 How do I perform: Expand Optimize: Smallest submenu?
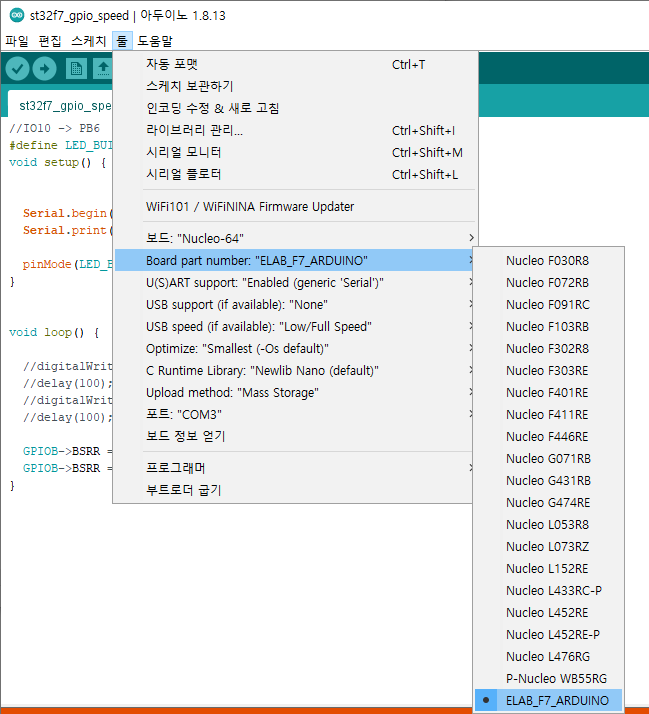tap(296, 348)
